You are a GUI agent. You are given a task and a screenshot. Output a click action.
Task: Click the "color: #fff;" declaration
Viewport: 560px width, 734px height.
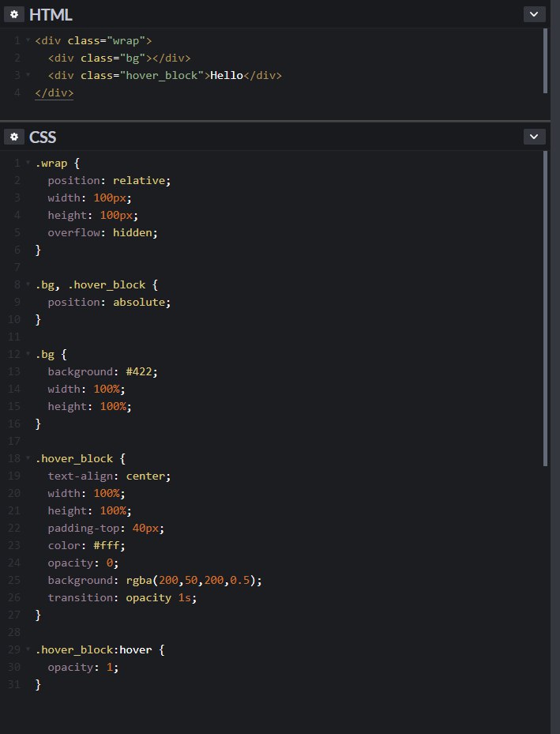pyautogui.click(x=87, y=546)
